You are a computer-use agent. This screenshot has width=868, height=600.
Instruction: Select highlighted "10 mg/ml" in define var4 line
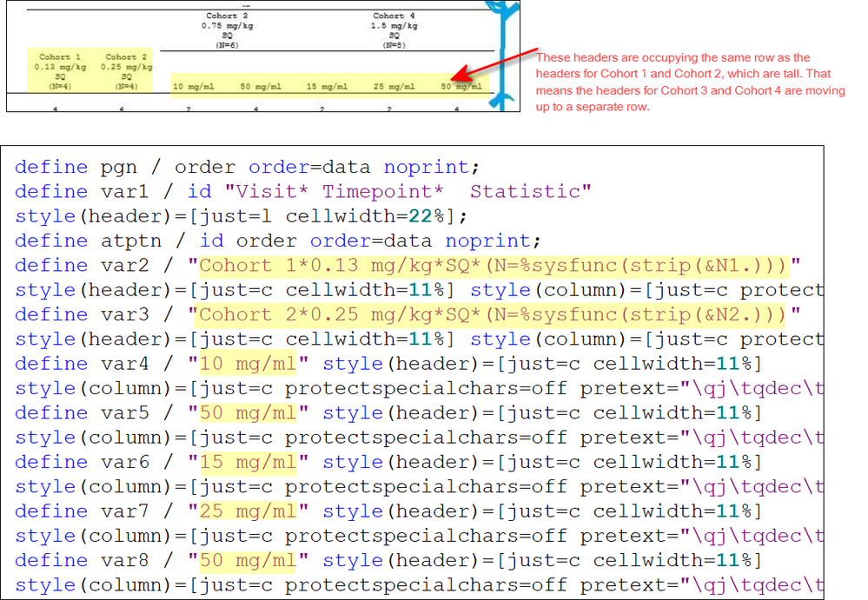coord(248,363)
